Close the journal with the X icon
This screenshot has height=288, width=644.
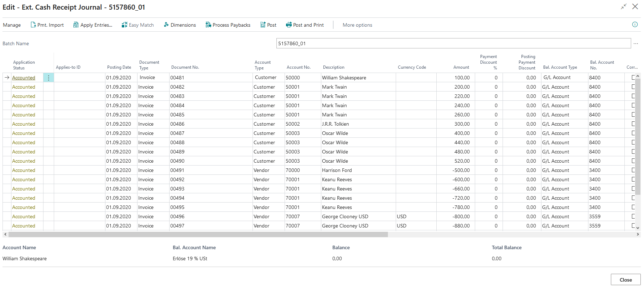point(635,7)
